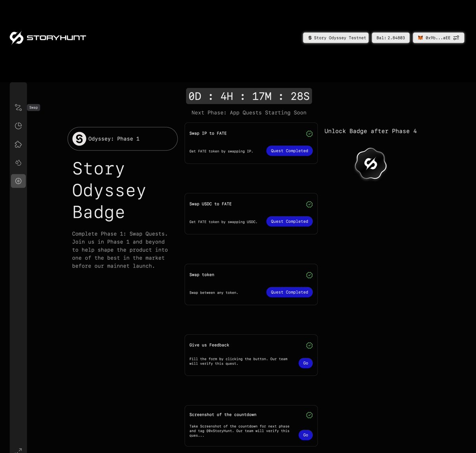Open the Swap page from sidebar
This screenshot has width=476, height=453.
[18, 108]
